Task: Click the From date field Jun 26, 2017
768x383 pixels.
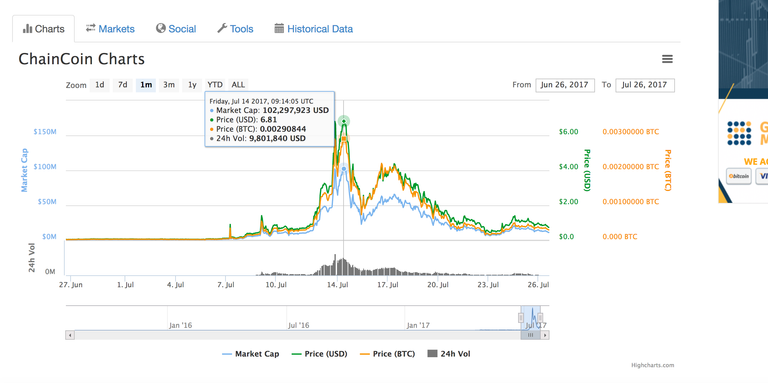Action: pyautogui.click(x=565, y=85)
